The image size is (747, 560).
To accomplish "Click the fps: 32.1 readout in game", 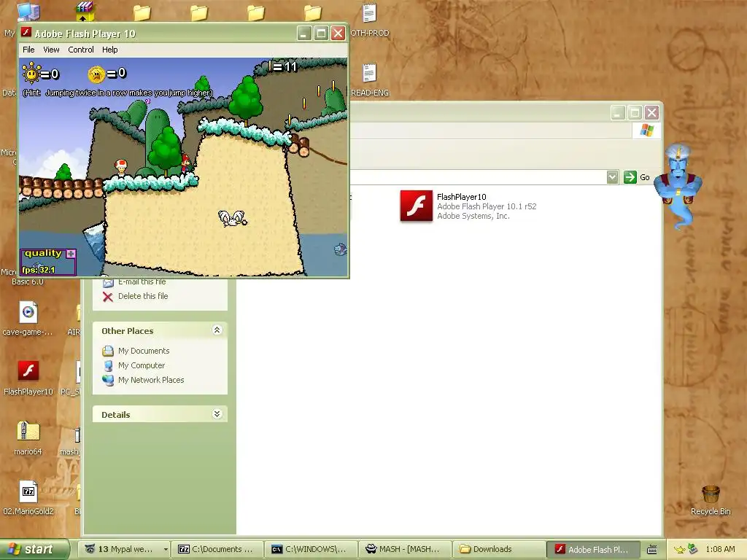I will point(38,270).
